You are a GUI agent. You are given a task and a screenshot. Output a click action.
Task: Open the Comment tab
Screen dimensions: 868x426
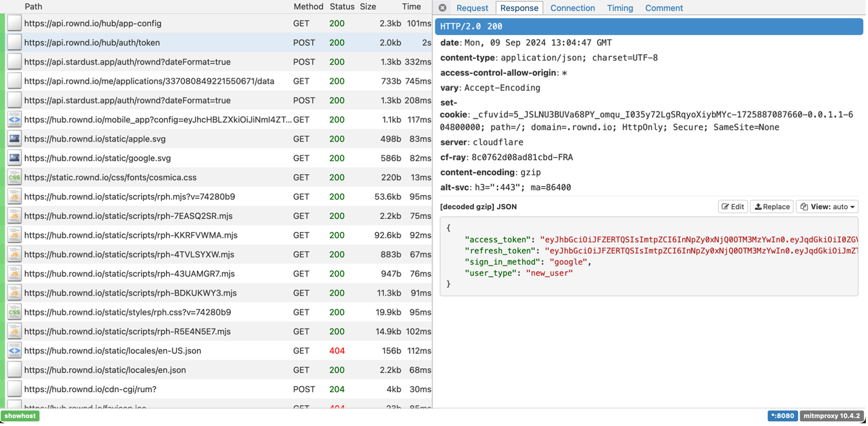point(663,8)
